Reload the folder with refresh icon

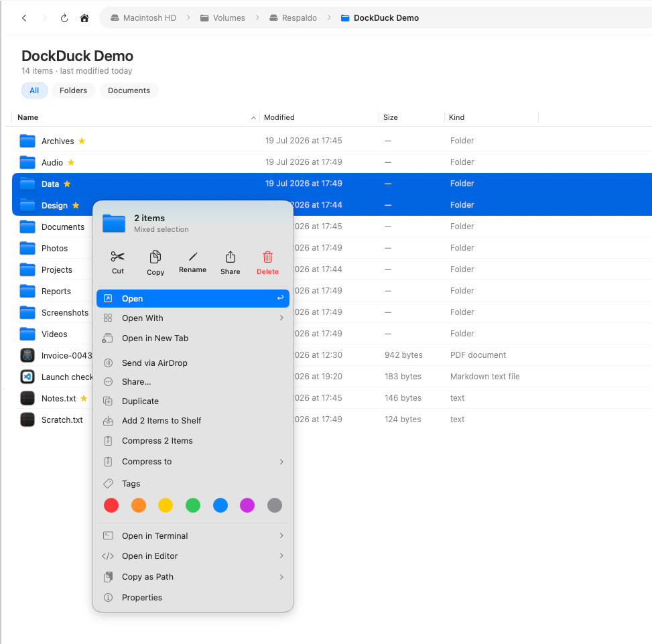pyautogui.click(x=64, y=18)
